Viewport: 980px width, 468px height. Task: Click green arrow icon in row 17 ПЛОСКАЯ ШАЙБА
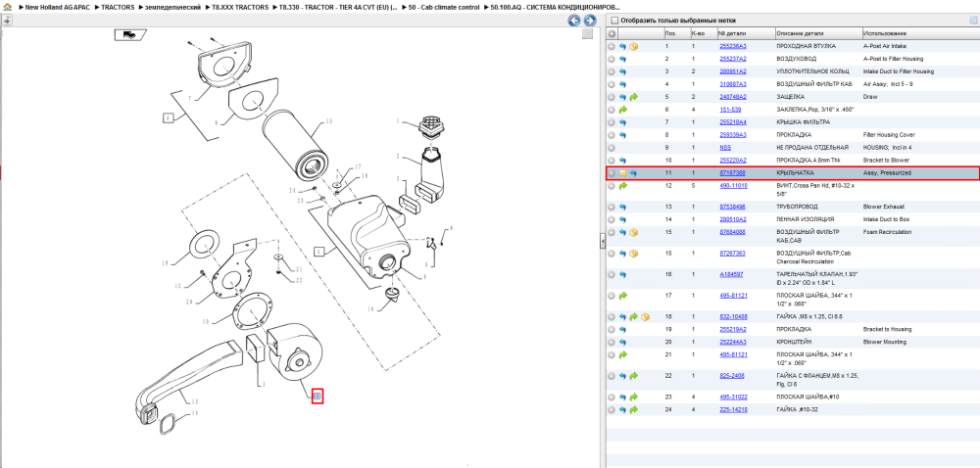click(x=623, y=296)
